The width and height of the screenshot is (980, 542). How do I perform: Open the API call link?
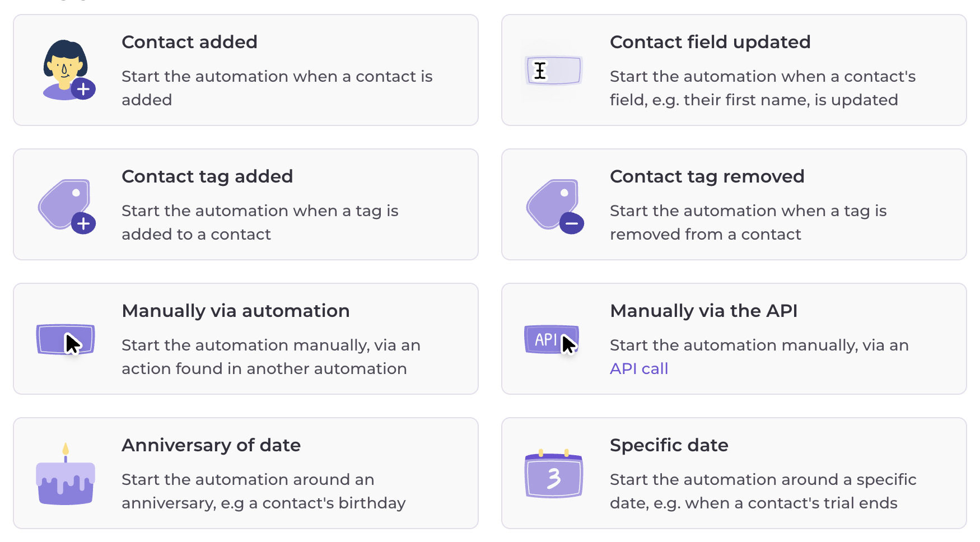pyautogui.click(x=639, y=368)
